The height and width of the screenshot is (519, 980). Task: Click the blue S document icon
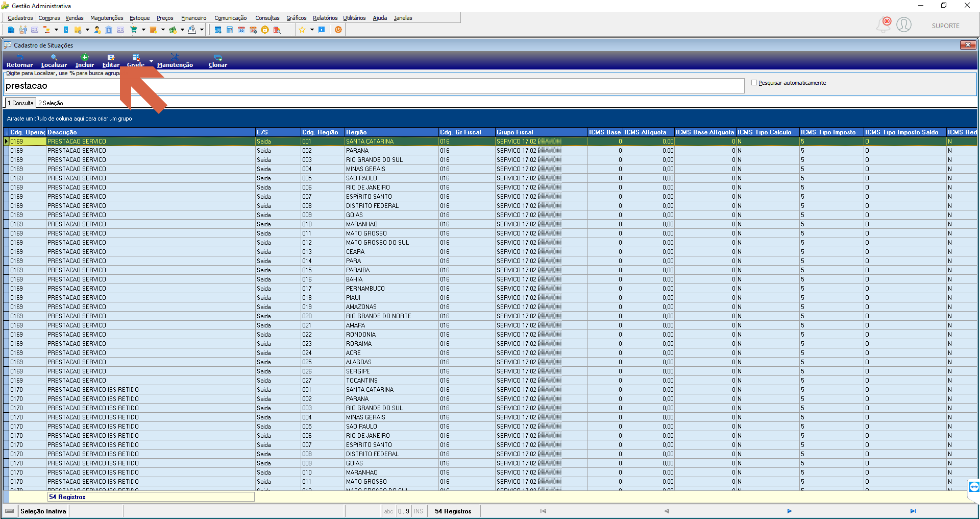[x=66, y=30]
